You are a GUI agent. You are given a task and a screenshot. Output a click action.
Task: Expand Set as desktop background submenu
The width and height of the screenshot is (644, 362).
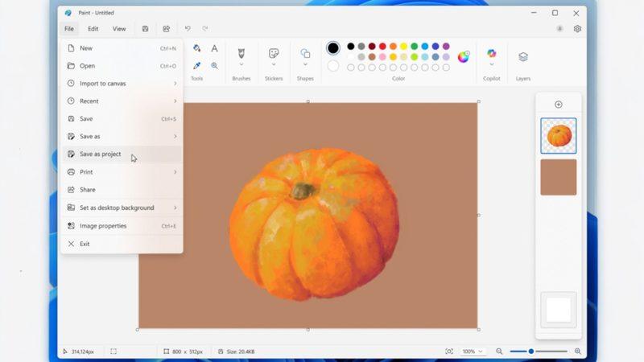click(122, 208)
